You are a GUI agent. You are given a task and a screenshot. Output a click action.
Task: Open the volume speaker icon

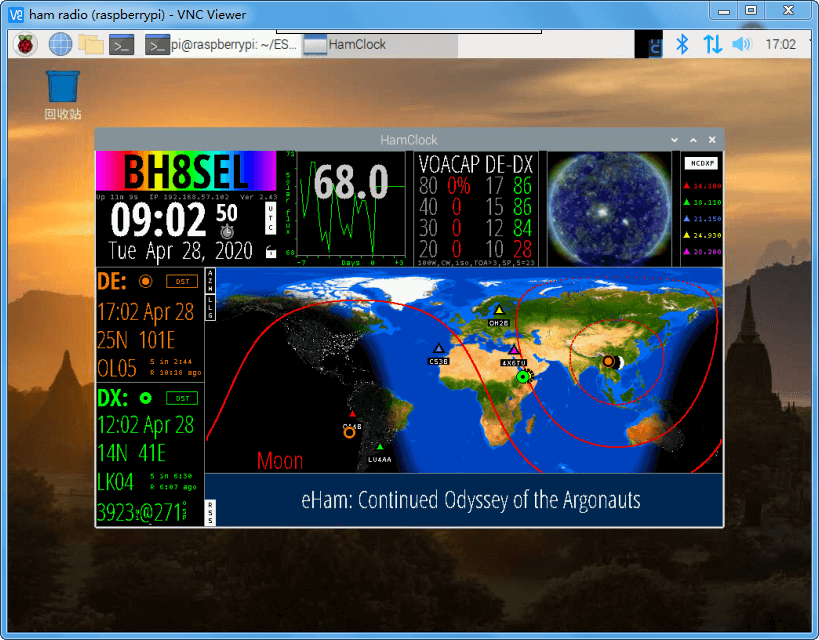pos(741,44)
